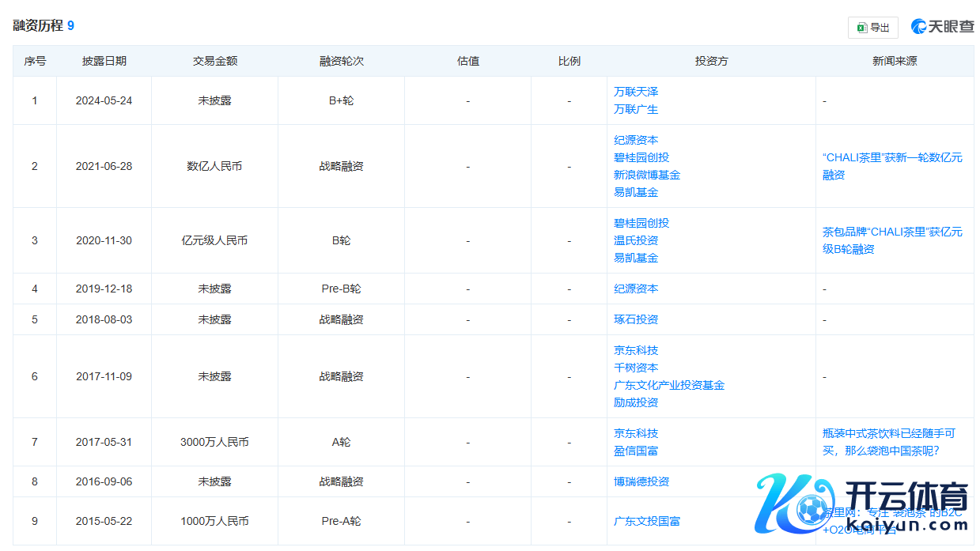The image size is (980, 551).
Task: Select the 融资轮次 column header
Action: pos(341,61)
